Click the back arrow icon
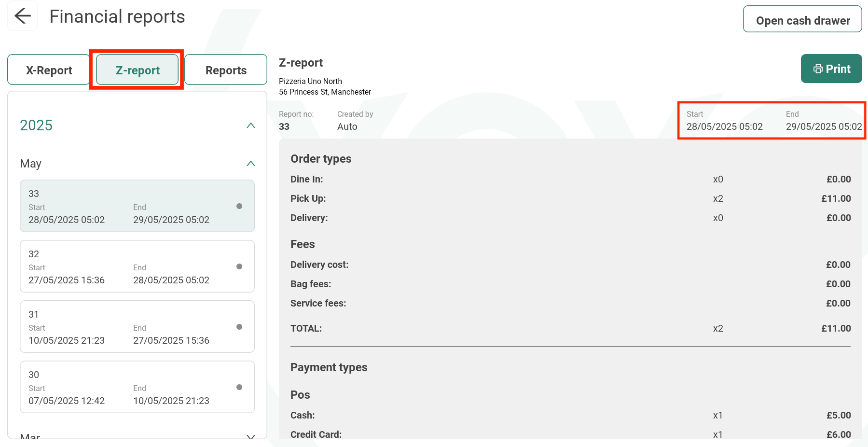Viewport: 868px width, 447px height. [x=23, y=16]
